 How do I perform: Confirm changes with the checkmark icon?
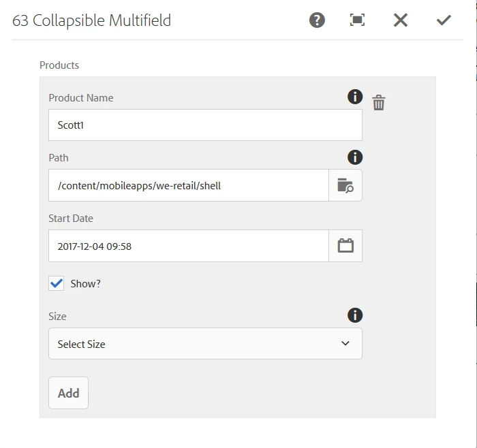pos(444,20)
